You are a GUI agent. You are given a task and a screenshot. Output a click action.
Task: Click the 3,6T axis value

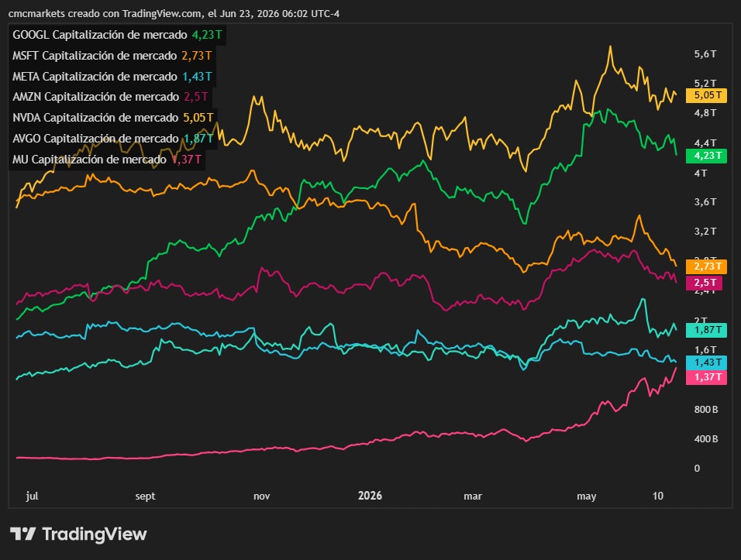click(705, 202)
